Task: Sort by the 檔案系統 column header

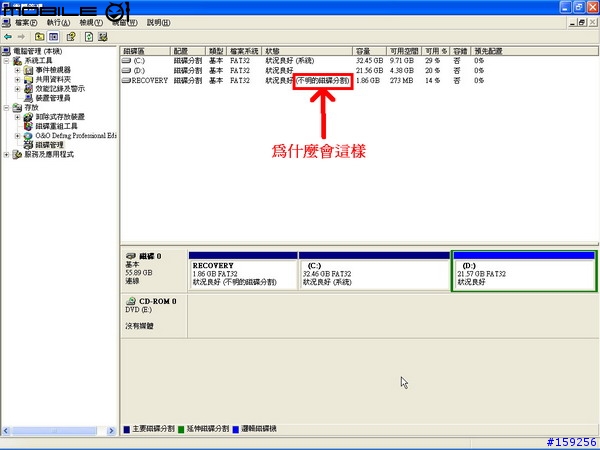Action: pyautogui.click(x=244, y=51)
